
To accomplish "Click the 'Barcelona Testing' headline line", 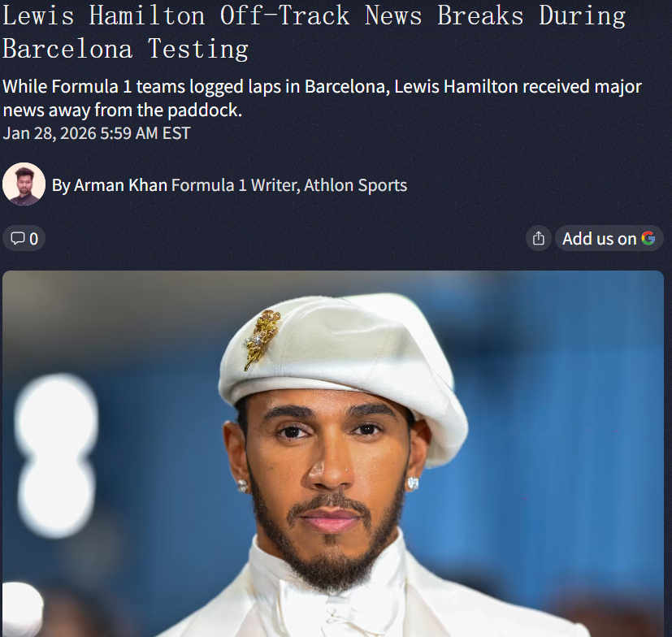I will pyautogui.click(x=126, y=49).
